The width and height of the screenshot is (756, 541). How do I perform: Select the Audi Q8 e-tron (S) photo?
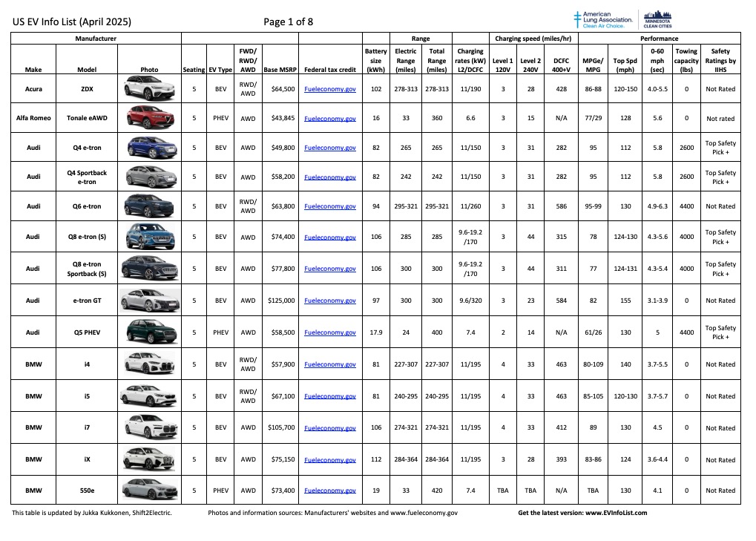pos(150,236)
